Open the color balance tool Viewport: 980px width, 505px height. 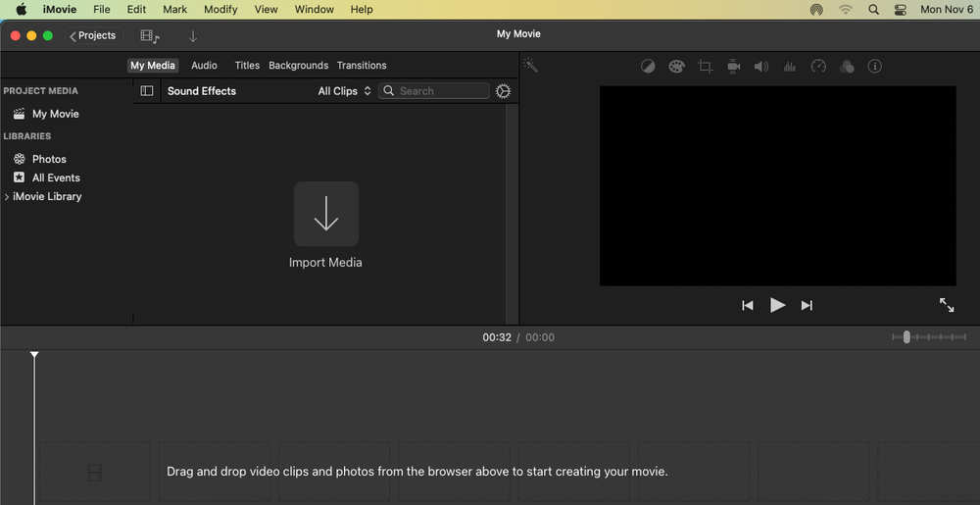point(648,67)
